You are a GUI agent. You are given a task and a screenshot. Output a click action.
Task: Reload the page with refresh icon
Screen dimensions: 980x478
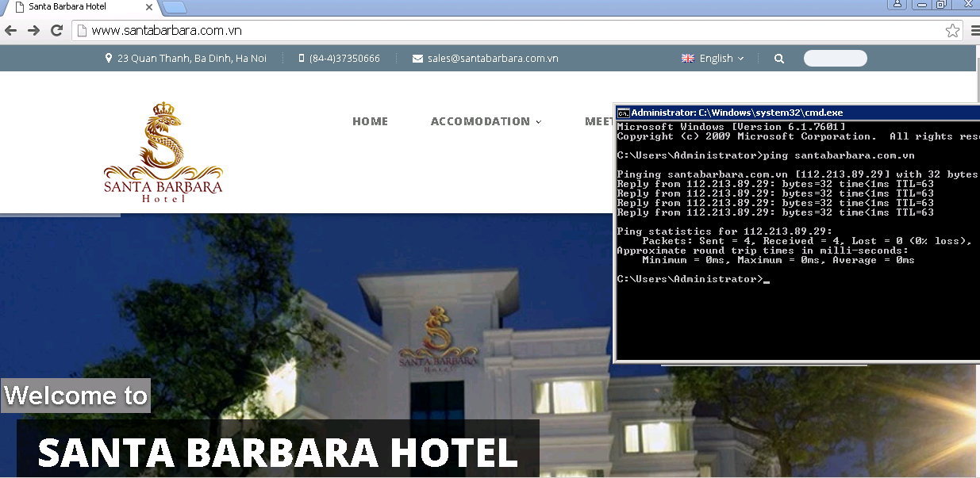56,31
